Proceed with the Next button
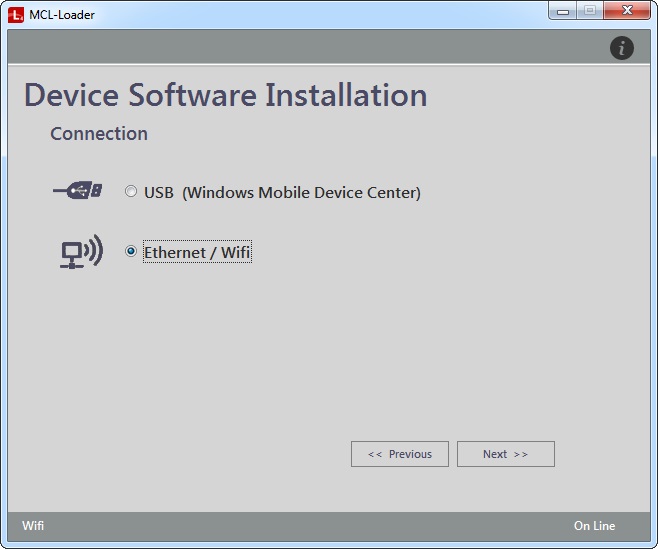The height and width of the screenshot is (549, 658). tap(506, 454)
